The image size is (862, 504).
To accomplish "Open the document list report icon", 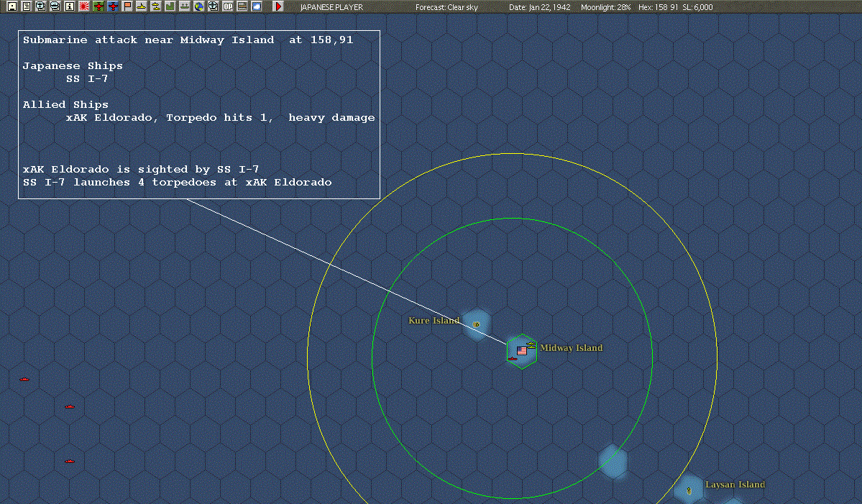I will coord(27,6).
